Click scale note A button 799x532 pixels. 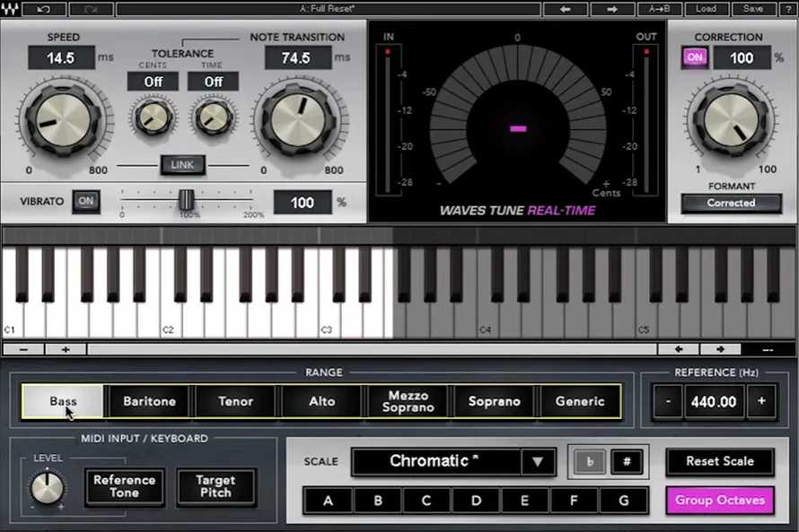329,501
